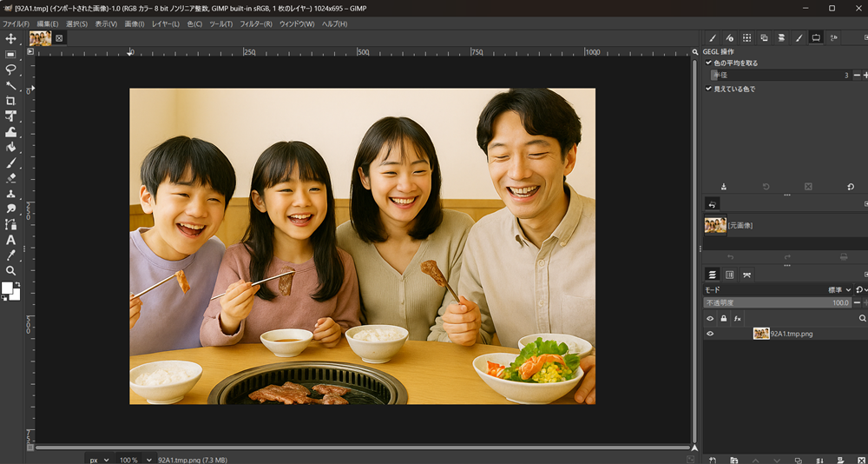
Task: Select the Clone stamp tool
Action: [10, 194]
